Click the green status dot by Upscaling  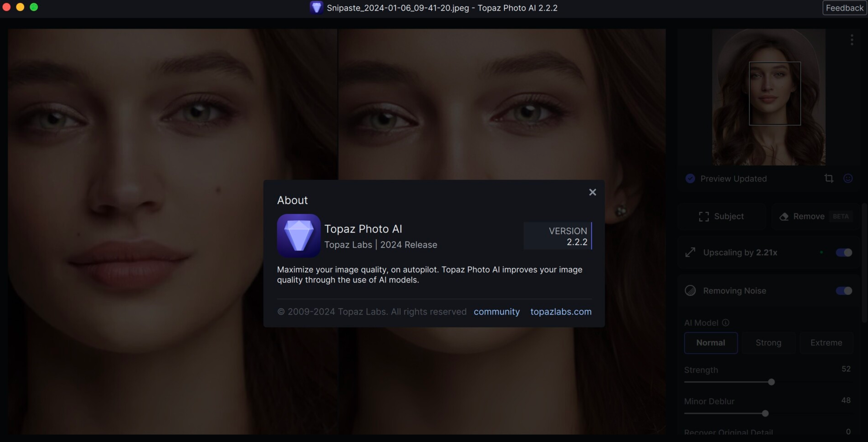(x=822, y=252)
